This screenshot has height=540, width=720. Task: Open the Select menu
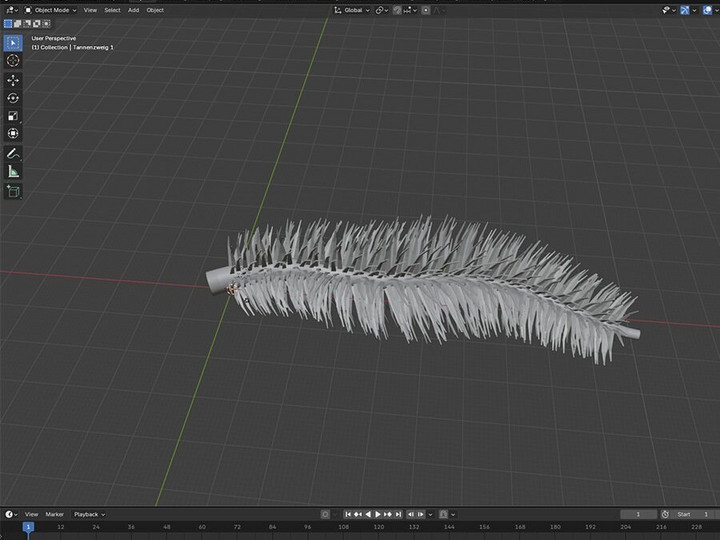(112, 10)
